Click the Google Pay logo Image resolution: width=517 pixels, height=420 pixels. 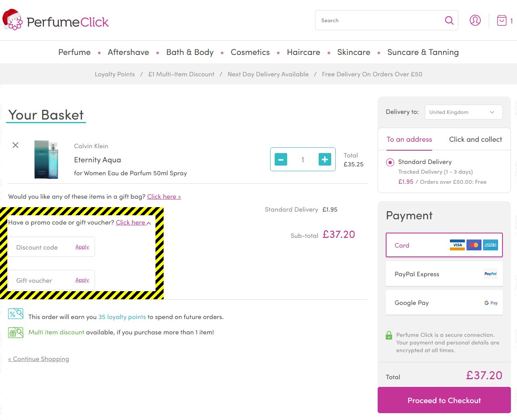coord(490,302)
